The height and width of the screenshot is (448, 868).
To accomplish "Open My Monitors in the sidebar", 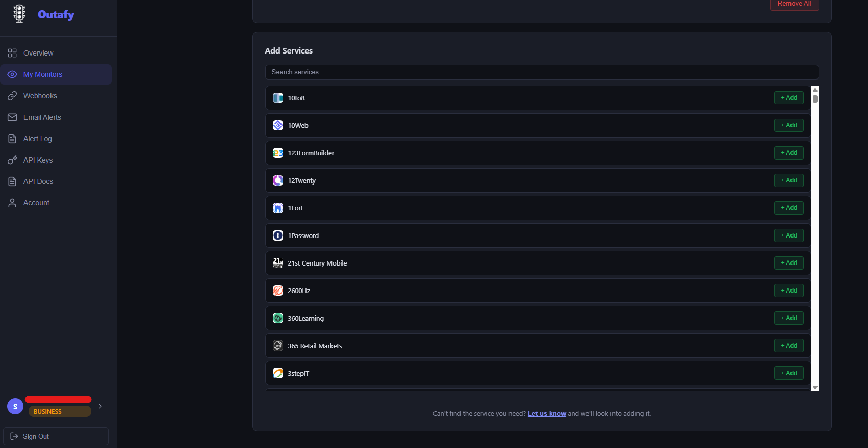I will pos(56,74).
